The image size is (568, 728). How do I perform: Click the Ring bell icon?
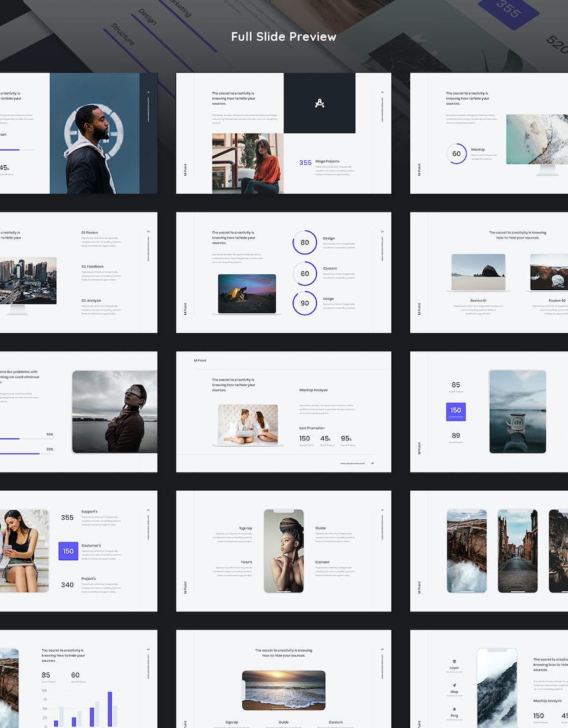[454, 709]
